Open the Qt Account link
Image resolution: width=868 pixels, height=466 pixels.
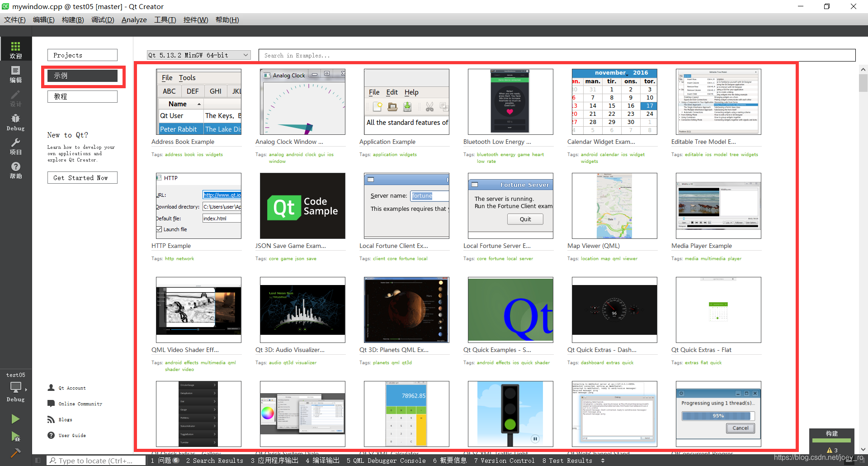pos(72,388)
